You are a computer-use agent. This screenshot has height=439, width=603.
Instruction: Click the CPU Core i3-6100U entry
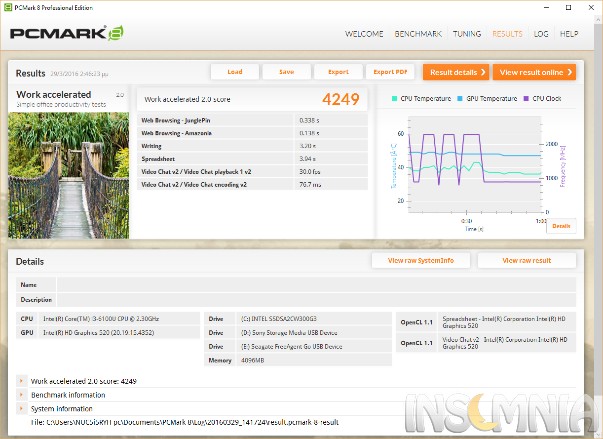(x=108, y=319)
